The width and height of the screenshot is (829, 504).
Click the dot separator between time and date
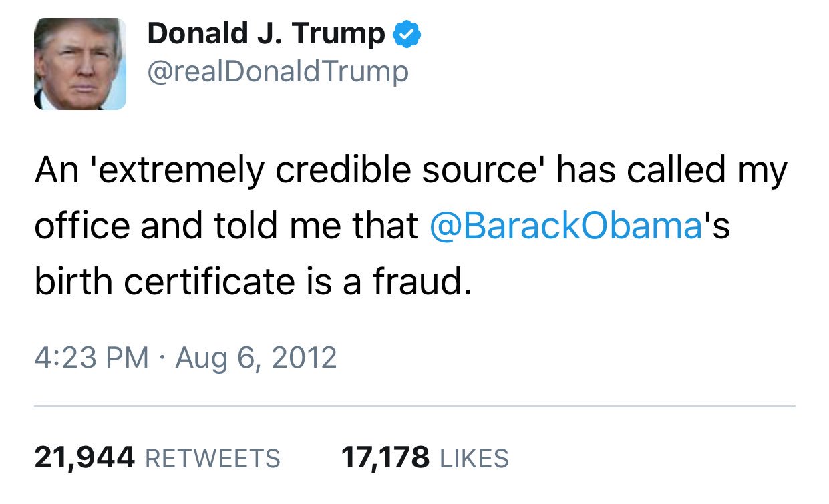pos(162,358)
